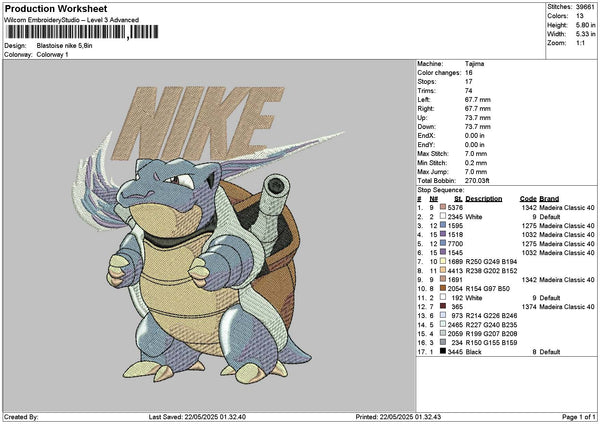Select the blue swatch next to 7700

443,243
